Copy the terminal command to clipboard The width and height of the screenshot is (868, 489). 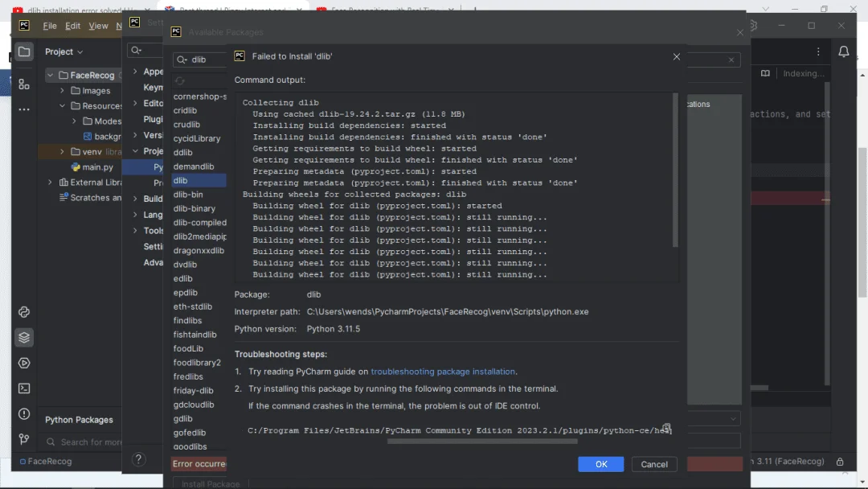click(x=666, y=428)
